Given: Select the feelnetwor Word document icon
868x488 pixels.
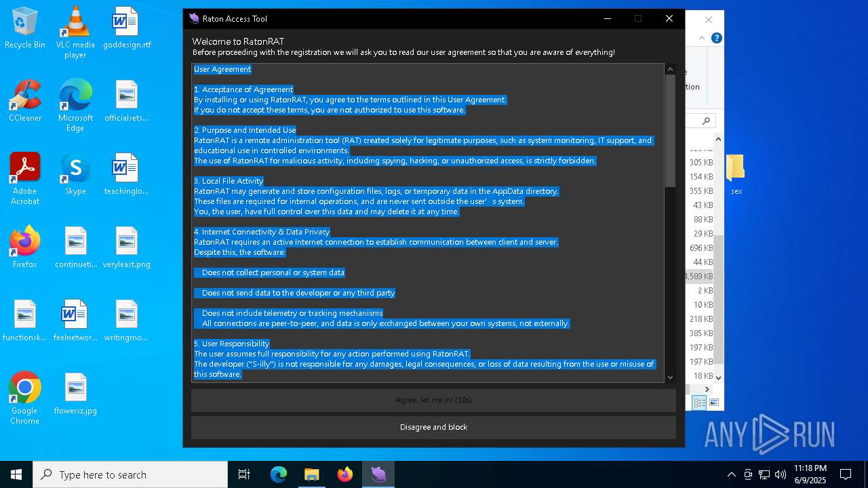Looking at the screenshot, I should pos(75,321).
